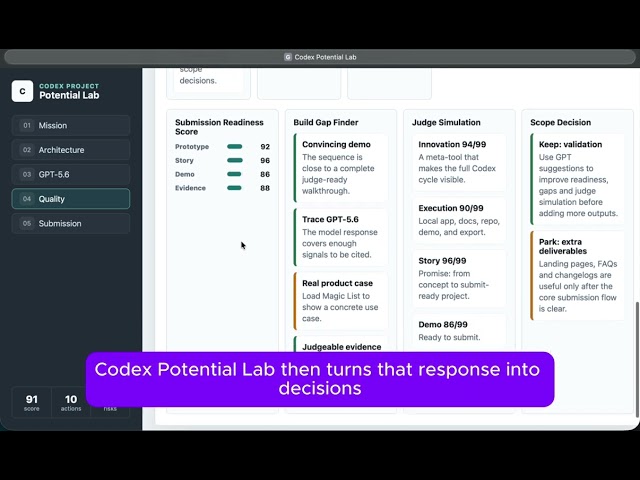Viewport: 640px width, 480px height.
Task: Select the Quality section
Action: point(71,199)
